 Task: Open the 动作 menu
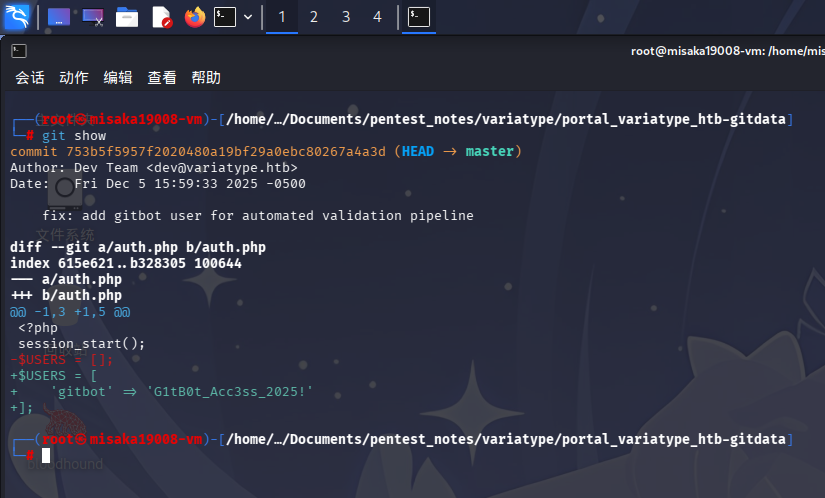(74, 78)
